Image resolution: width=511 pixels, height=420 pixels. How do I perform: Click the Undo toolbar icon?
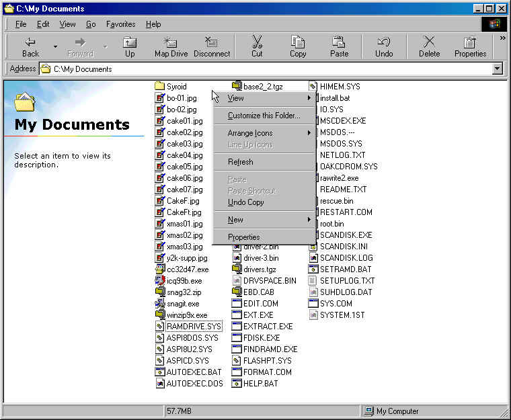(384, 46)
